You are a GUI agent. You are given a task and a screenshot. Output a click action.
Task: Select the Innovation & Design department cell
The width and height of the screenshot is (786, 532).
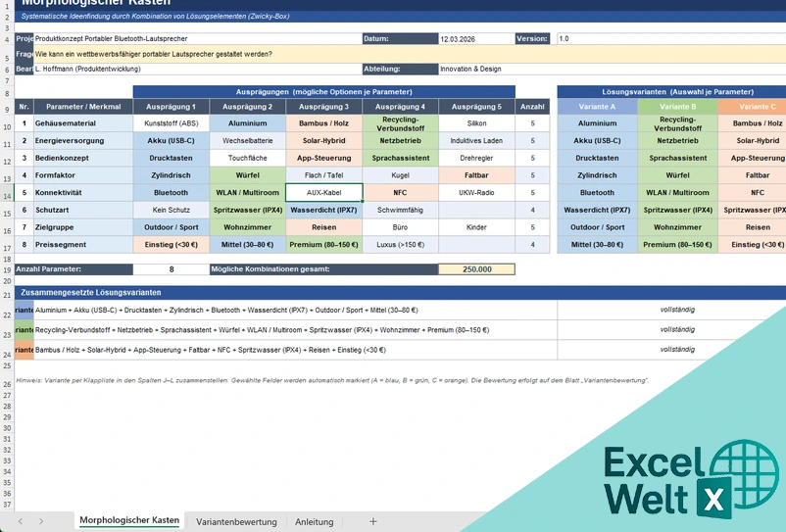pos(613,69)
